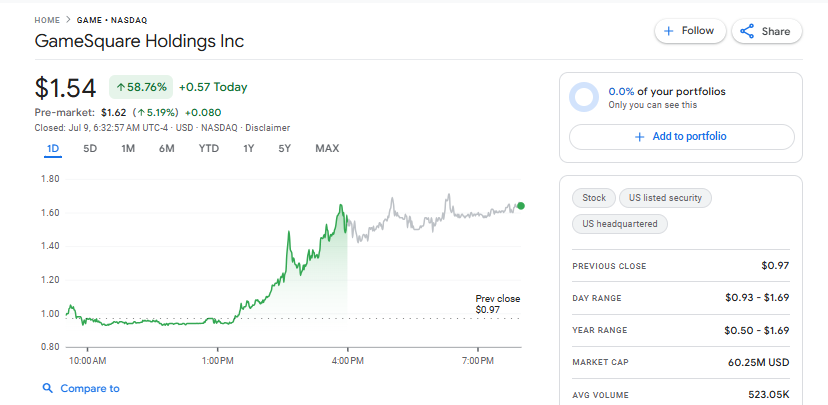The image size is (828, 405).
Task: Click the Share button
Action: pyautogui.click(x=767, y=32)
